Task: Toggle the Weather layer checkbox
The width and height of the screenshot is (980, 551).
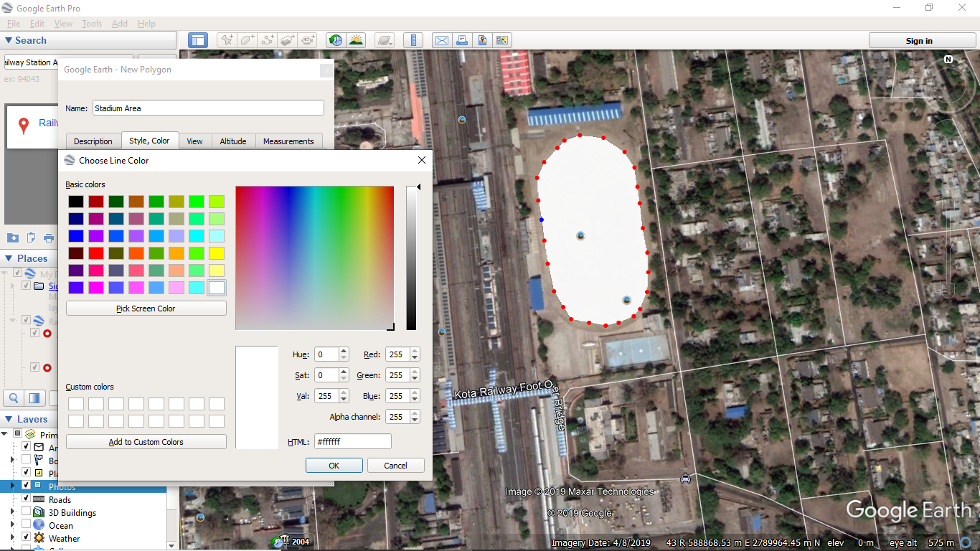Action: [27, 538]
